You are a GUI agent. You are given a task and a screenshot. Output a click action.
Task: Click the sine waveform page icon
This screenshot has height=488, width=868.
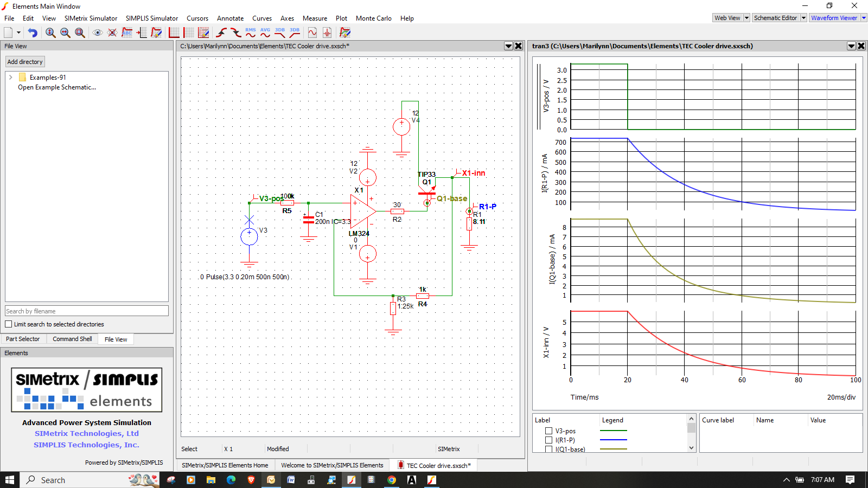[312, 33]
